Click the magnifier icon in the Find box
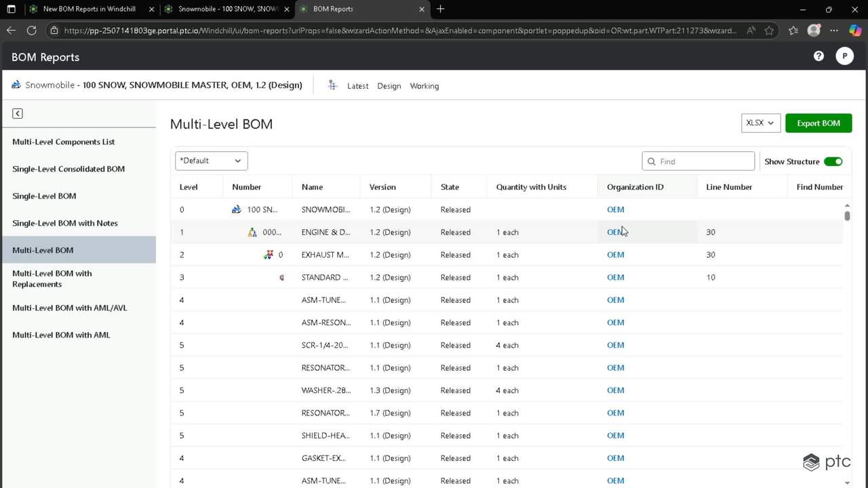 [652, 161]
